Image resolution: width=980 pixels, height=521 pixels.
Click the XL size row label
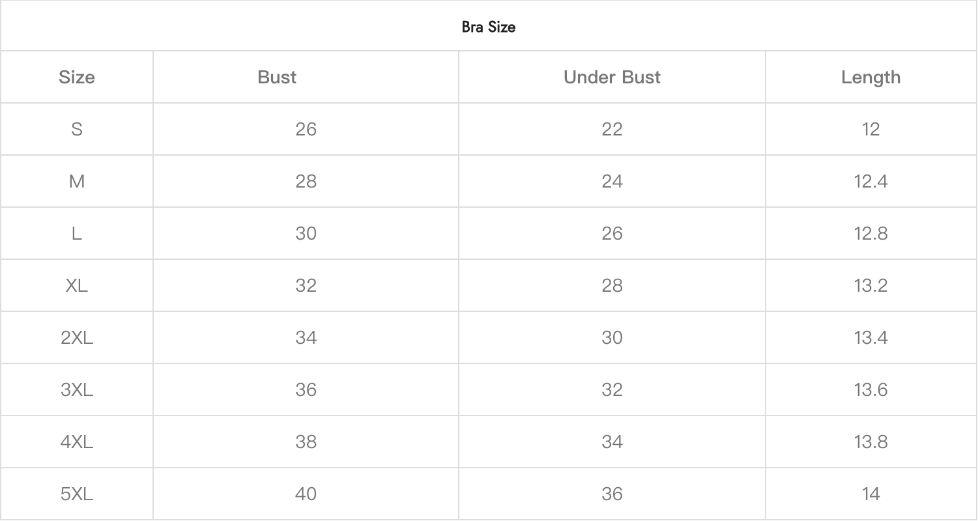(x=77, y=286)
